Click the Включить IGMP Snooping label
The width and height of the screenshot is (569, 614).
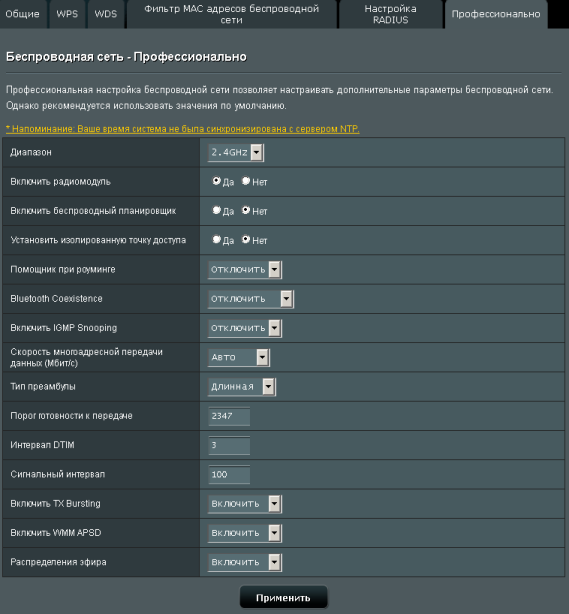[x=63, y=328]
